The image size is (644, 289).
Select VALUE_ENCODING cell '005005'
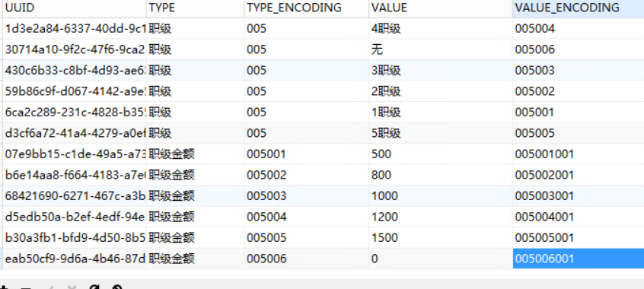579,133
